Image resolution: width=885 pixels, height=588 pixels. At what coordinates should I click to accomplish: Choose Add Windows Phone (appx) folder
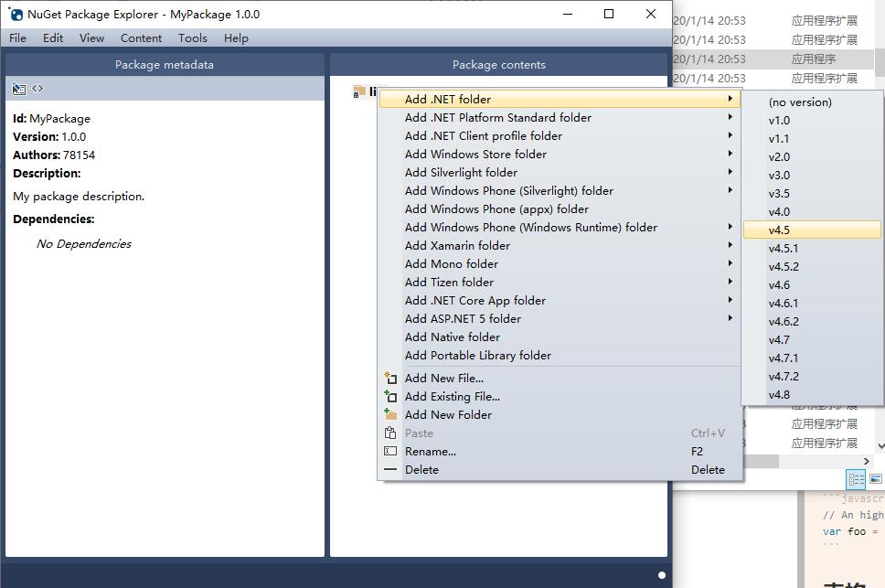coord(560,208)
